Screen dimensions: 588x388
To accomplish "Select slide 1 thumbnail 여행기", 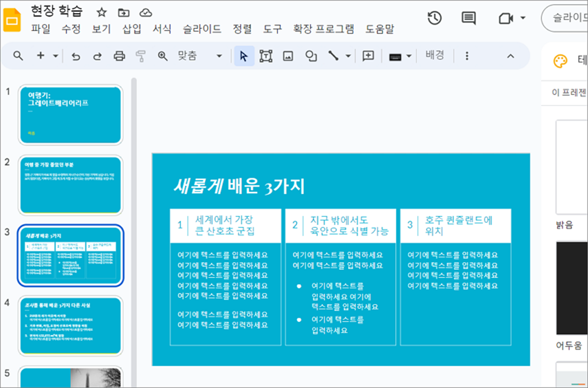I will 71,115.
